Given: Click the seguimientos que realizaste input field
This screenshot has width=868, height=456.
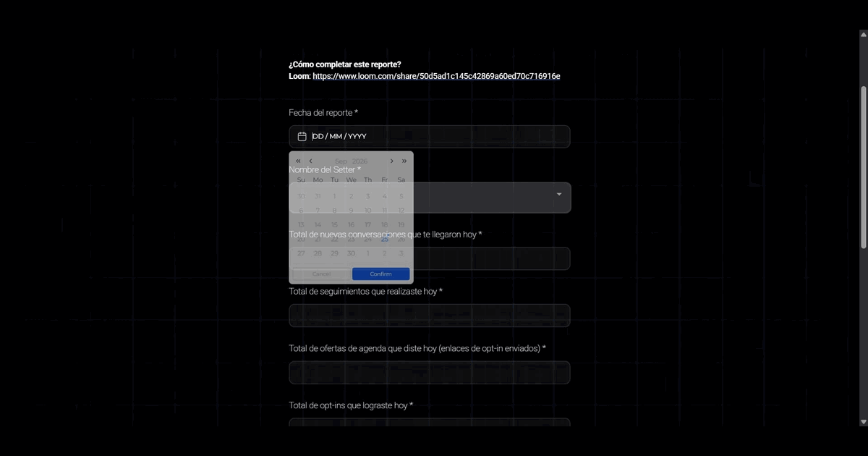Looking at the screenshot, I should click(430, 316).
